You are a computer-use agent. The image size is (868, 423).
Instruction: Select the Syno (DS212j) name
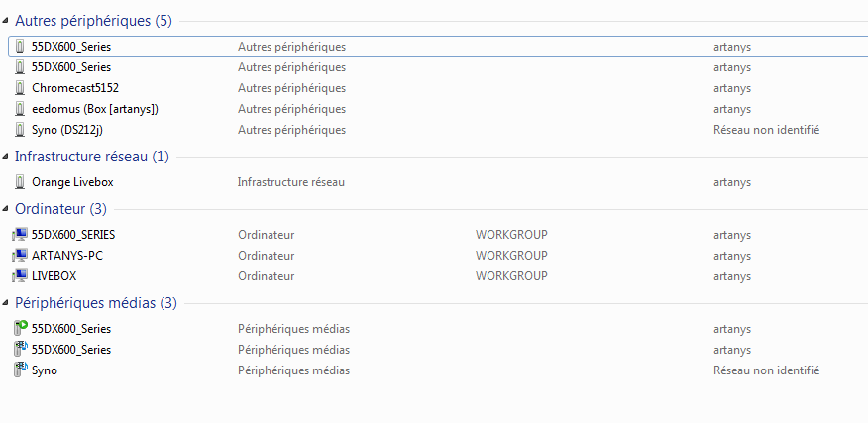point(67,130)
